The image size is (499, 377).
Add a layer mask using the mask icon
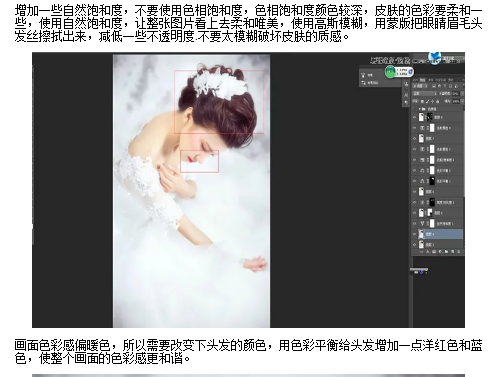(x=434, y=252)
